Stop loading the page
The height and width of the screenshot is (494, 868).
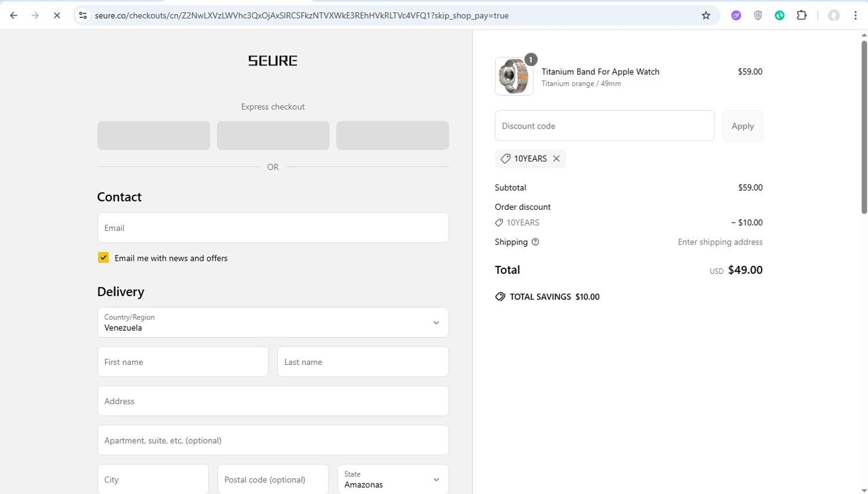pos(57,16)
